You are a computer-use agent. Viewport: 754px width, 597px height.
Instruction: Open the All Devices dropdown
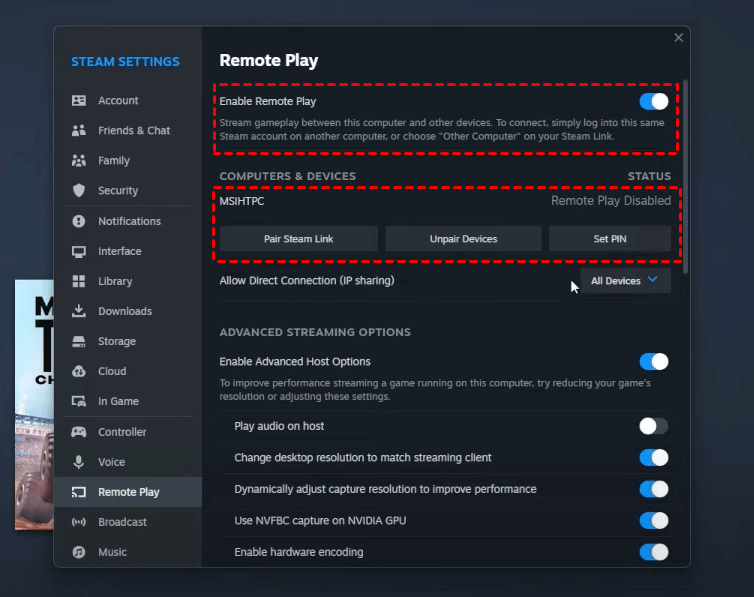625,281
